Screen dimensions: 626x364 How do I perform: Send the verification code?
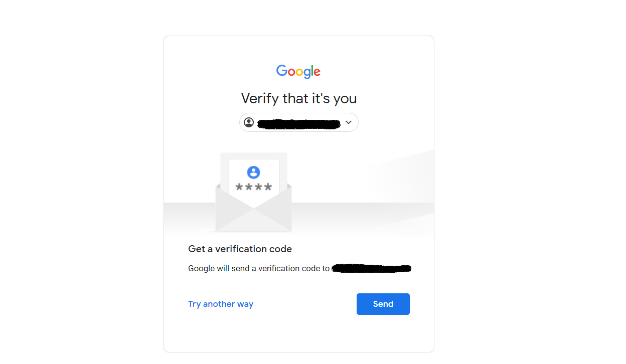coord(383,304)
